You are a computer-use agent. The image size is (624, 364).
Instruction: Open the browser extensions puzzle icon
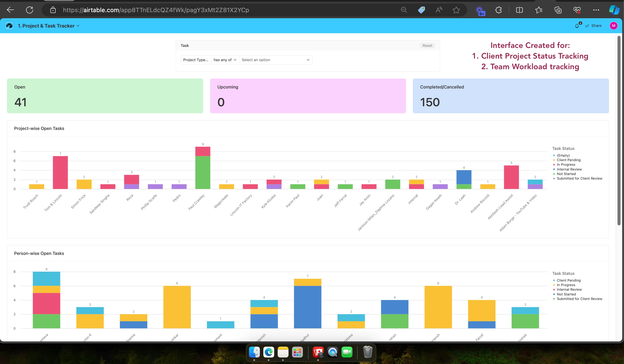coord(498,10)
